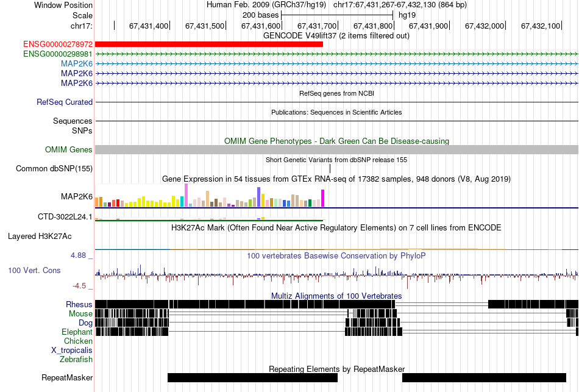Viewport: 579px width, 392px height.
Task: Click the 200 bases scale bar
Action: 337,15
